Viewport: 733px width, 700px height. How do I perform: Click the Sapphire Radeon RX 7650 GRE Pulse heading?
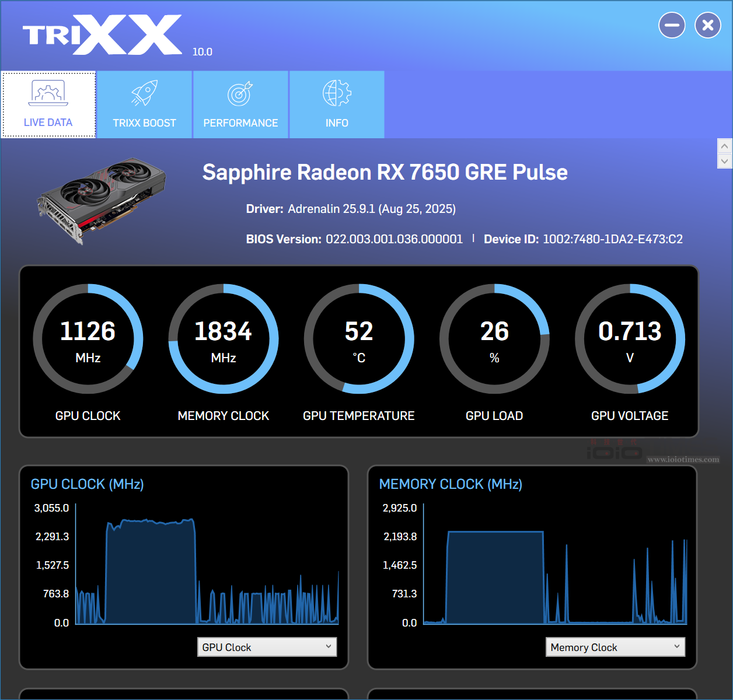tap(385, 172)
